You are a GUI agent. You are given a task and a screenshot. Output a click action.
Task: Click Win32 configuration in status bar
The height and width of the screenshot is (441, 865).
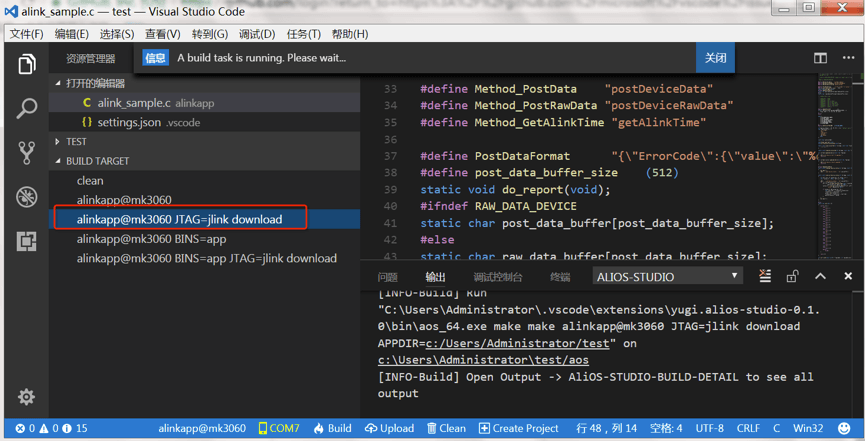808,428
